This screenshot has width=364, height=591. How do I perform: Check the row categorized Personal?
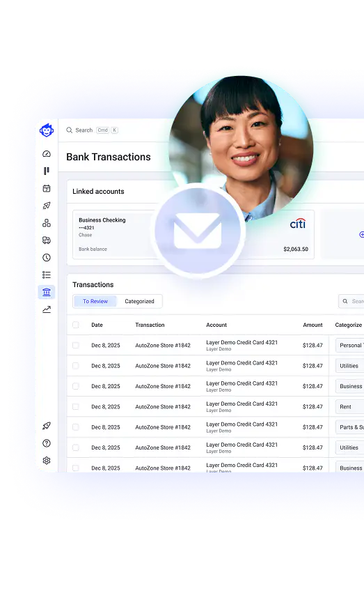tap(76, 345)
